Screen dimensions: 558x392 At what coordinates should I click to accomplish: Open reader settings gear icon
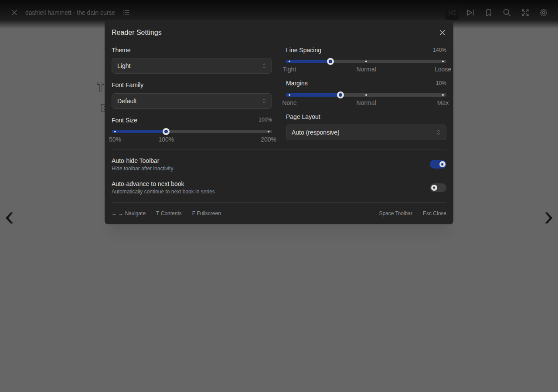(544, 13)
